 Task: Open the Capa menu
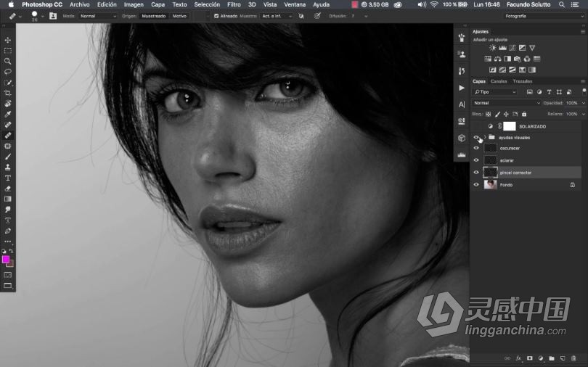coord(158,4)
